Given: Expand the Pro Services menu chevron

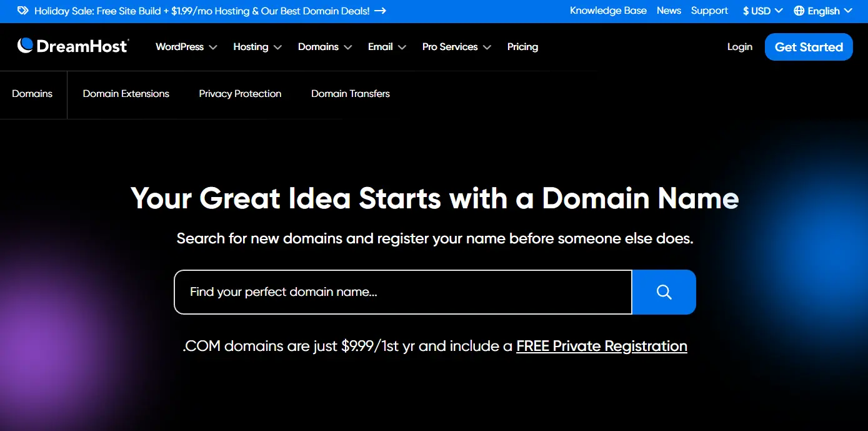Looking at the screenshot, I should [x=487, y=48].
